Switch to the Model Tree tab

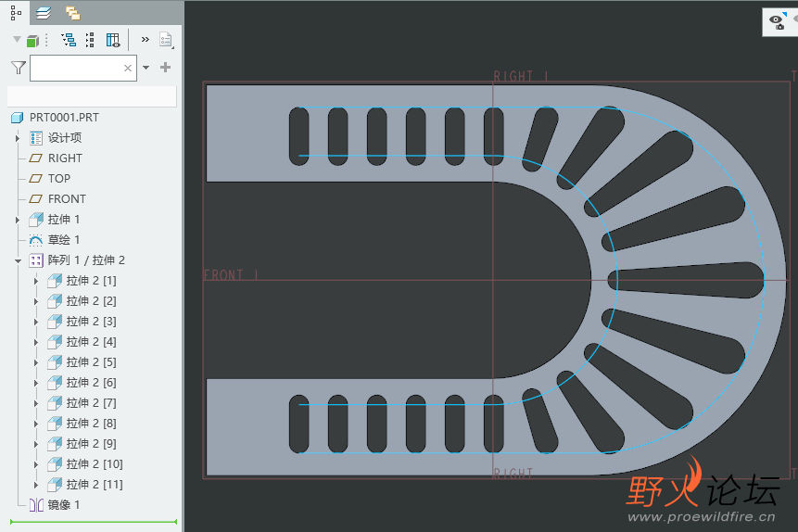[16, 13]
